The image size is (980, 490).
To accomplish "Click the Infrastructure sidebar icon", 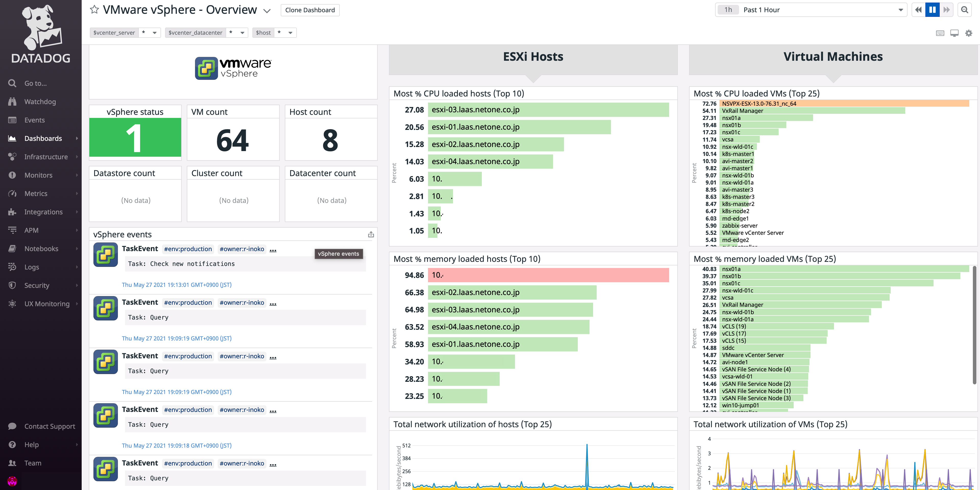I will (12, 157).
